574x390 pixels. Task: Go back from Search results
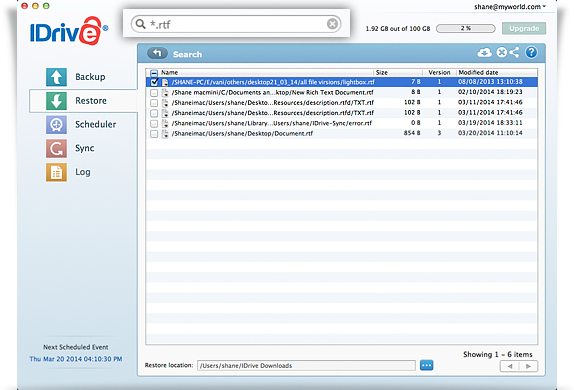tap(157, 53)
